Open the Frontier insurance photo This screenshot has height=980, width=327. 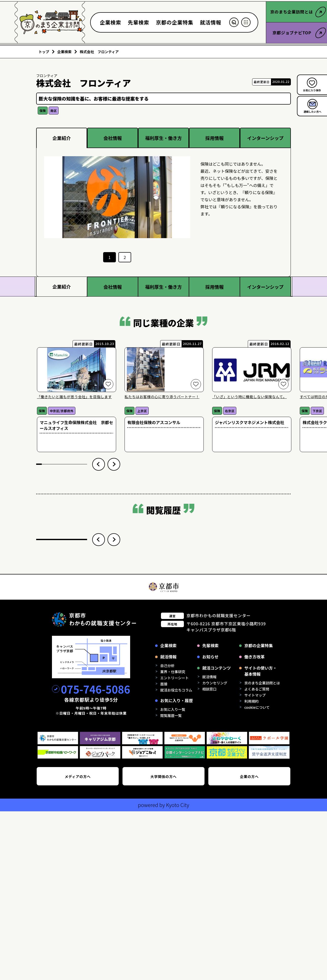pos(117,197)
